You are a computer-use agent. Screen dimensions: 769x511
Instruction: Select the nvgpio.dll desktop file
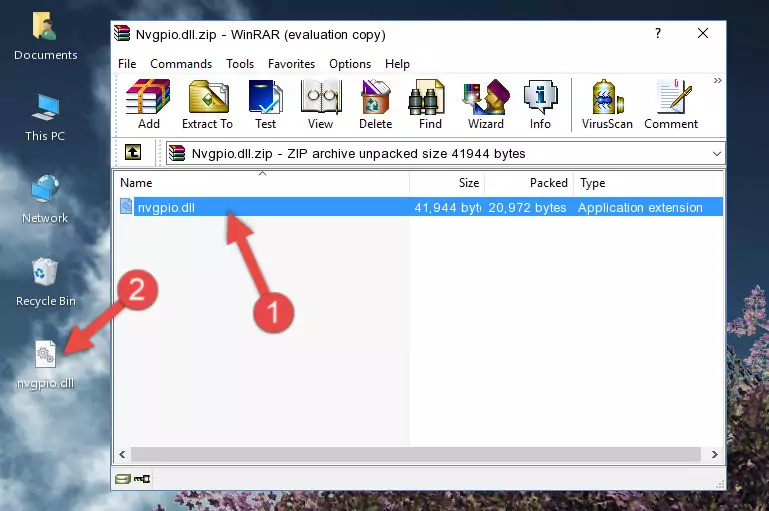point(45,365)
